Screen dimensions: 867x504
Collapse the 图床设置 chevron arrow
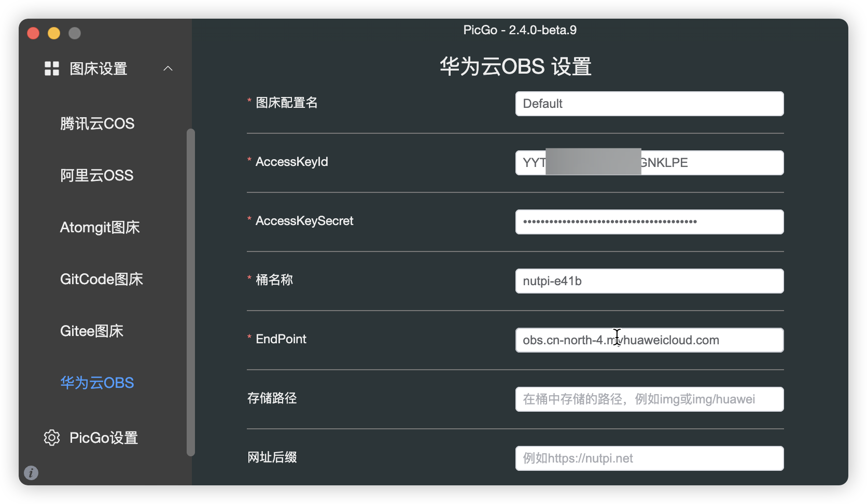(x=168, y=68)
